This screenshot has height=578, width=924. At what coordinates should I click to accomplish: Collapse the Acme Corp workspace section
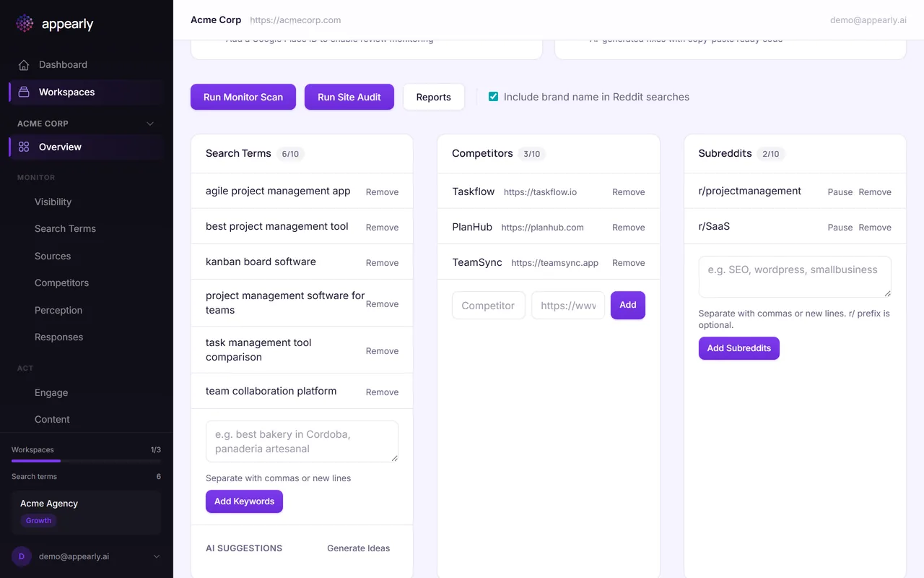coord(150,124)
